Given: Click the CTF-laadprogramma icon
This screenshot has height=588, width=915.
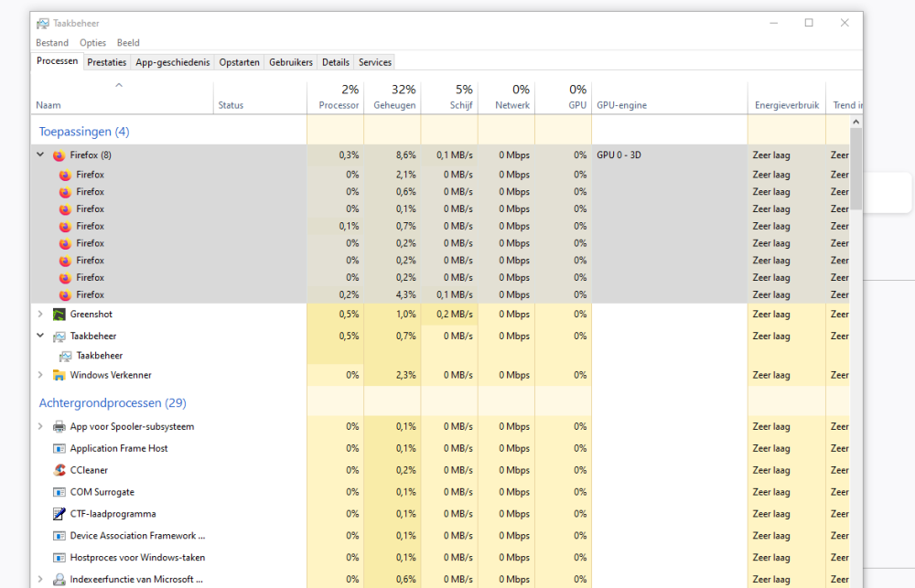Looking at the screenshot, I should (60, 514).
